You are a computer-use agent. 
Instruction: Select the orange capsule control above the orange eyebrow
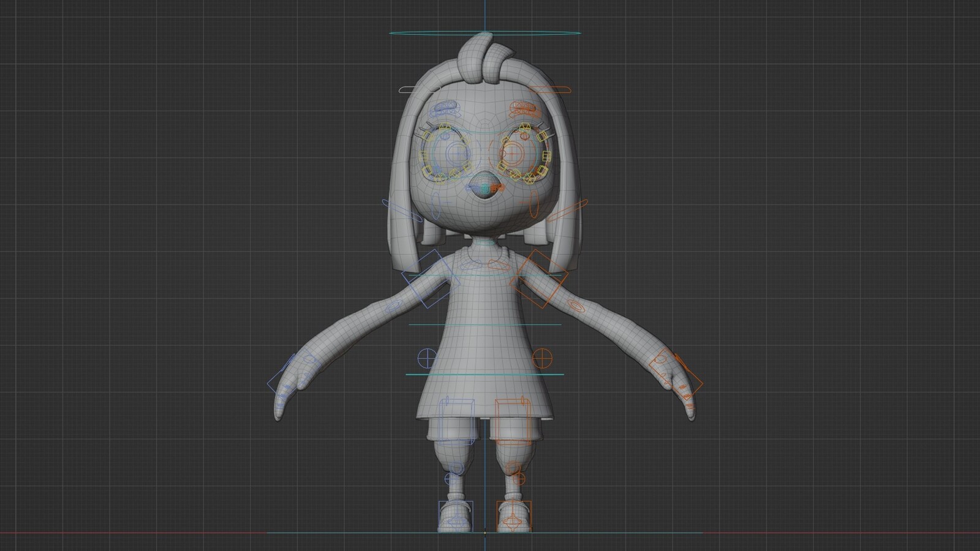coord(549,90)
